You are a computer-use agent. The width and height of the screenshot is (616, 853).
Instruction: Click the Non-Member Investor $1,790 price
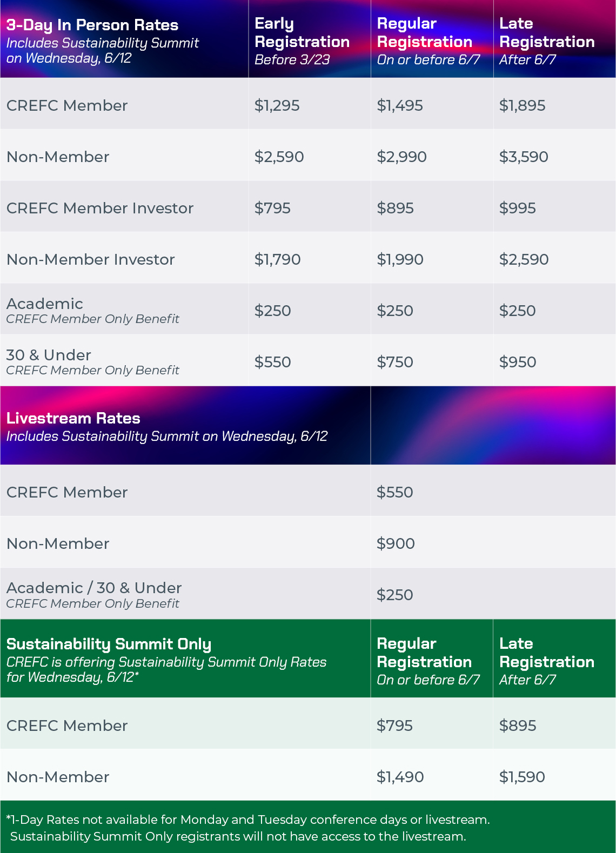[x=277, y=259]
